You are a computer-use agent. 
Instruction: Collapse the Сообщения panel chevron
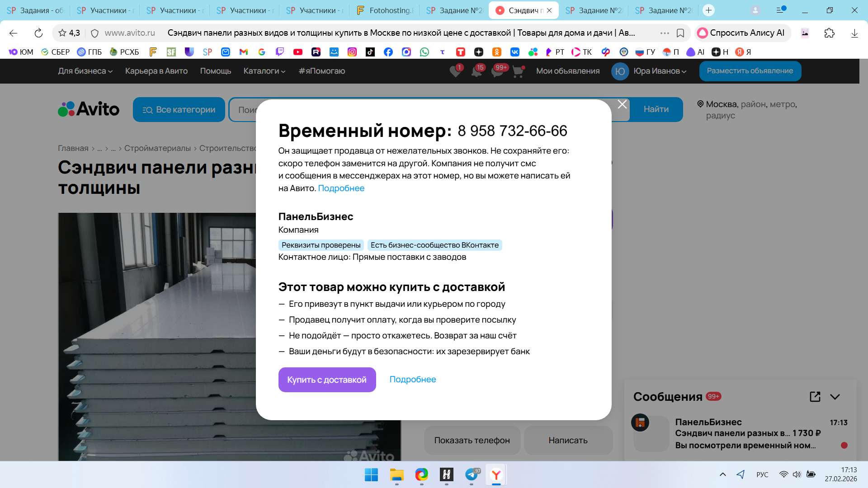click(835, 397)
